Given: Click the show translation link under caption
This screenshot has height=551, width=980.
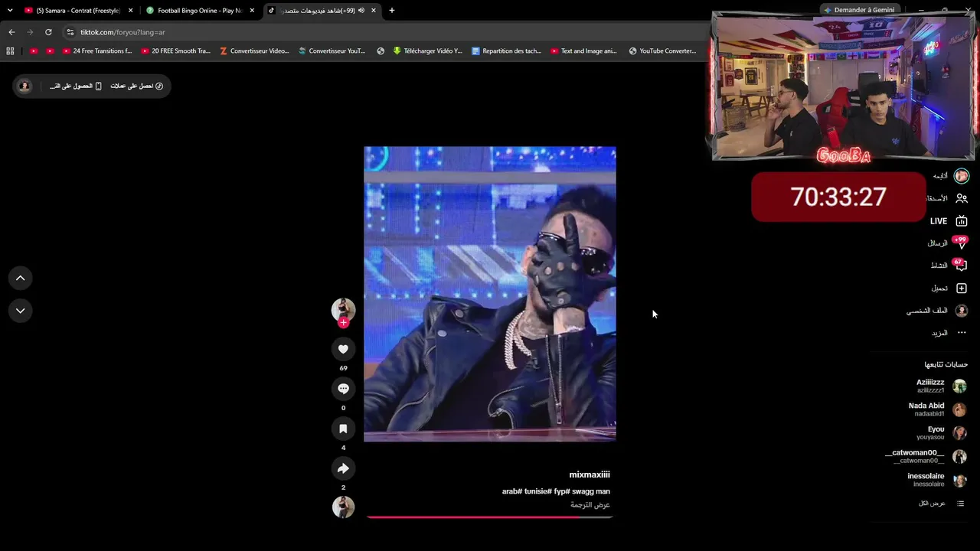Looking at the screenshot, I should pos(590,505).
